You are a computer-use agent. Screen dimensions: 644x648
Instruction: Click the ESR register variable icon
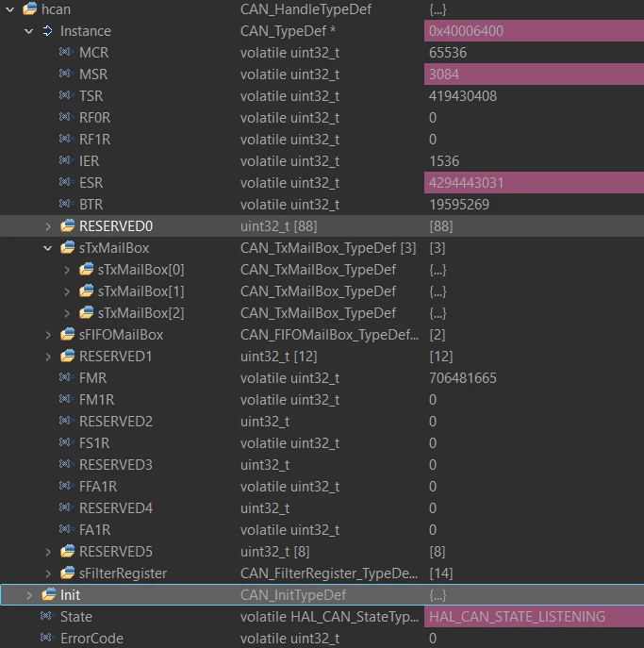(x=67, y=182)
